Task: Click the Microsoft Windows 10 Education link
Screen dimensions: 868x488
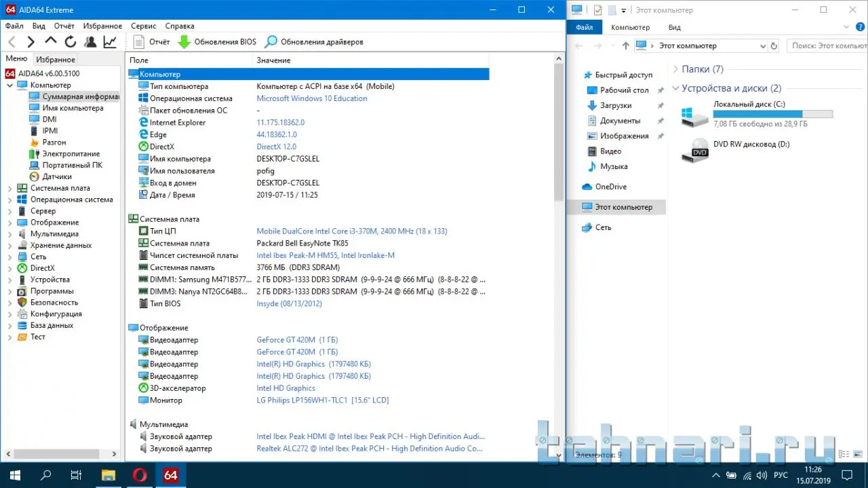Action: coord(311,98)
